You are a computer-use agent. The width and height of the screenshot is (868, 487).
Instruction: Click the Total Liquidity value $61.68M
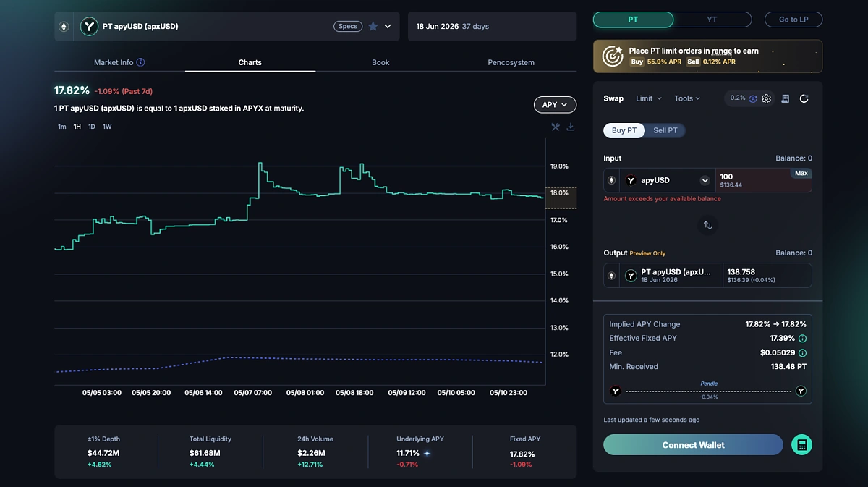pos(205,454)
